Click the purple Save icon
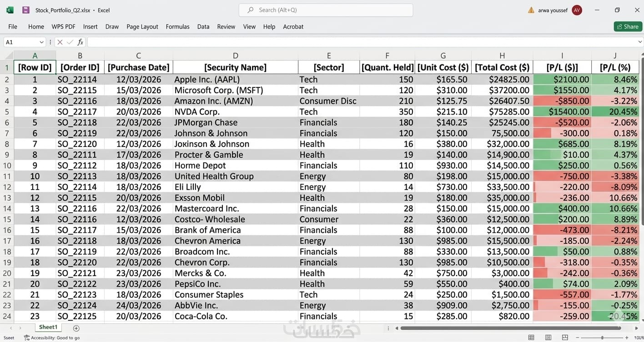 pyautogui.click(x=26, y=10)
